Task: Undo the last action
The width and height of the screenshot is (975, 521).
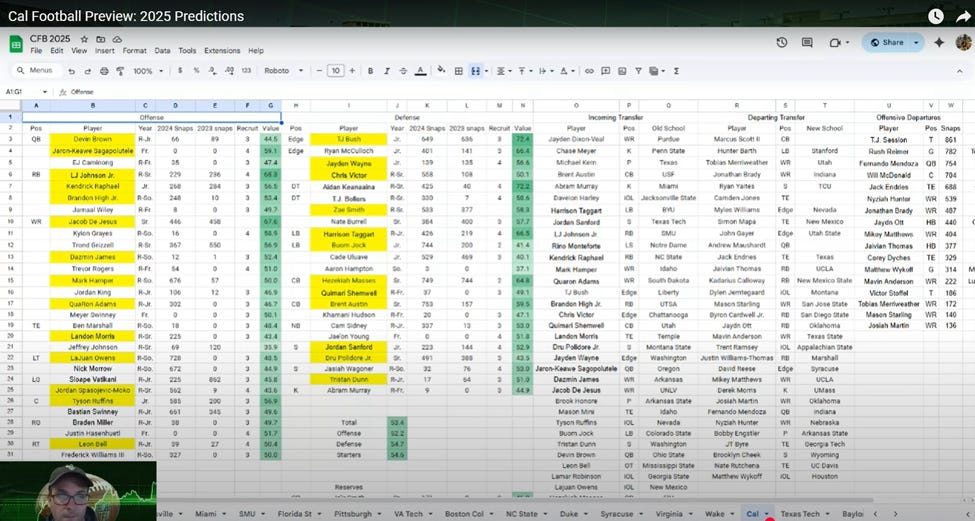Action: coord(72,71)
